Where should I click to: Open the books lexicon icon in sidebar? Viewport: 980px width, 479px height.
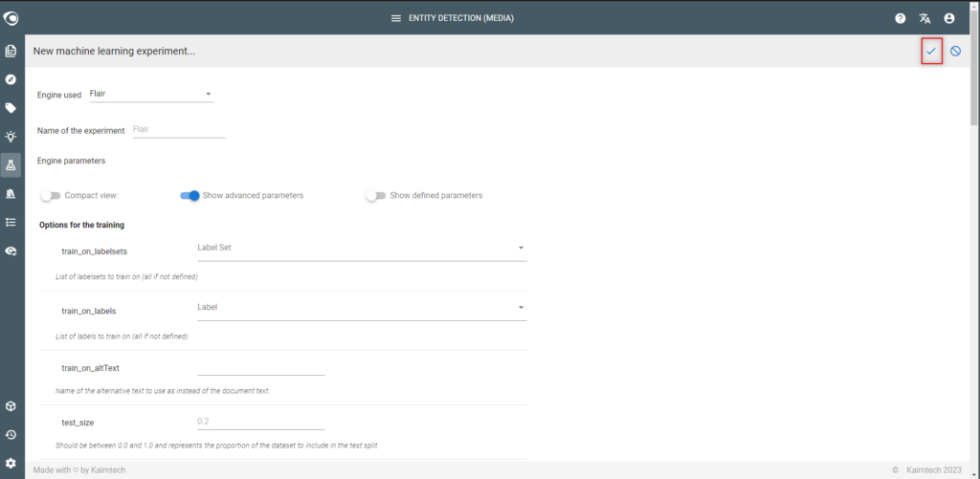tap(11, 193)
